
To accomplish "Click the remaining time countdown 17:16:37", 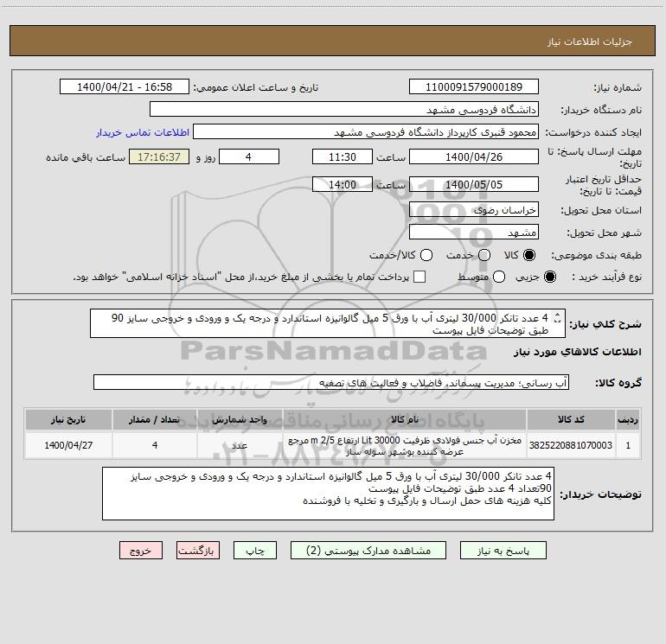I will (159, 156).
